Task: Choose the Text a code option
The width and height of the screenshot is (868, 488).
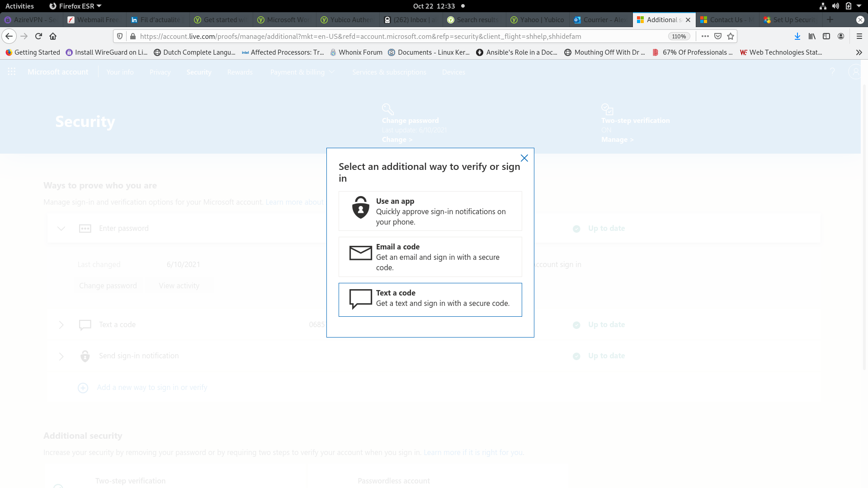Action: coord(430,300)
